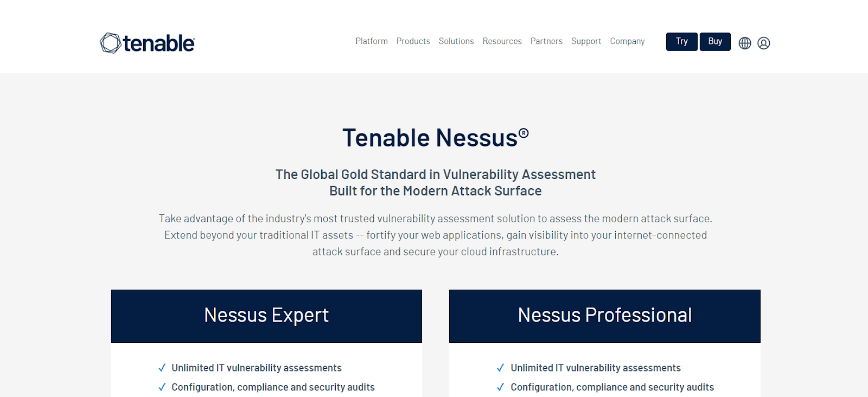This screenshot has height=397, width=868.
Task: Select Support in the navigation bar
Action: tap(586, 41)
